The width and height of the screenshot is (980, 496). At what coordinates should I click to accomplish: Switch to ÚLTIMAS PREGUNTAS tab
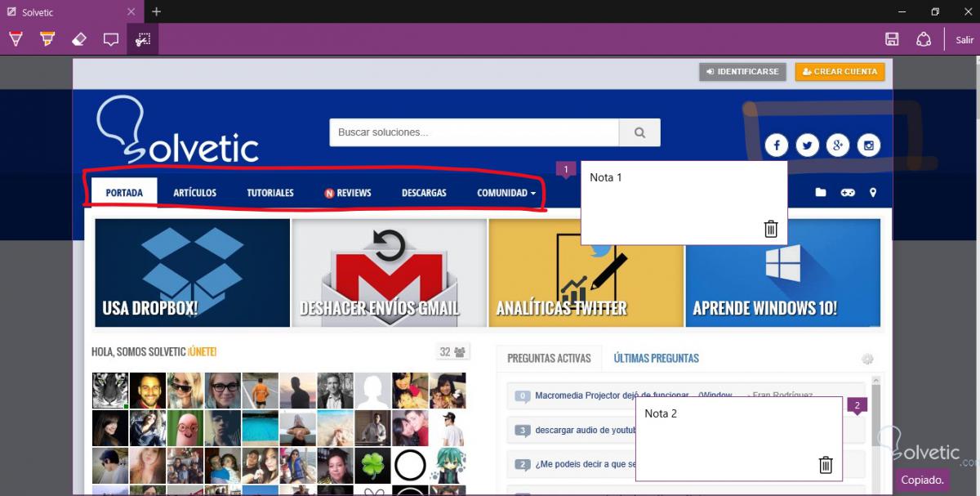[x=657, y=358]
